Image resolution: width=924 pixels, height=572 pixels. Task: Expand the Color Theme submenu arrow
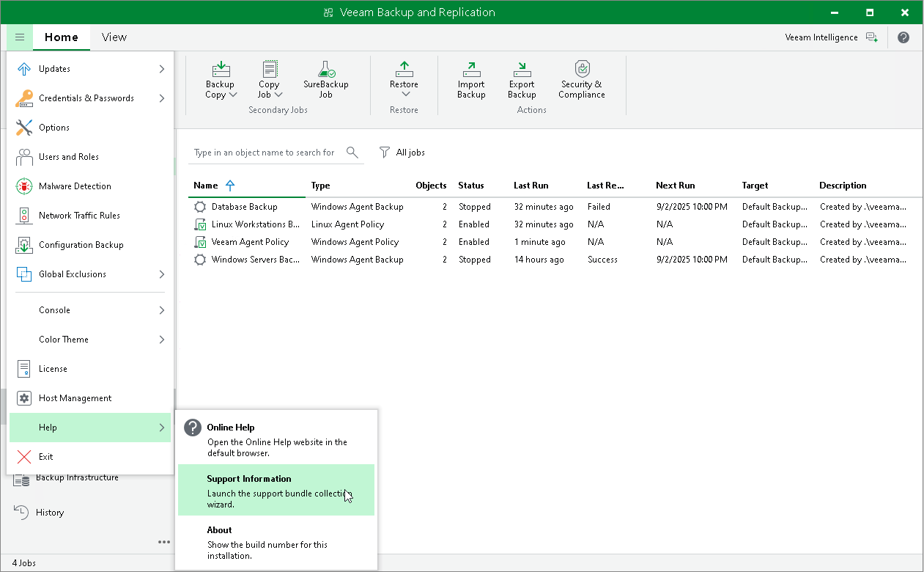coord(161,340)
